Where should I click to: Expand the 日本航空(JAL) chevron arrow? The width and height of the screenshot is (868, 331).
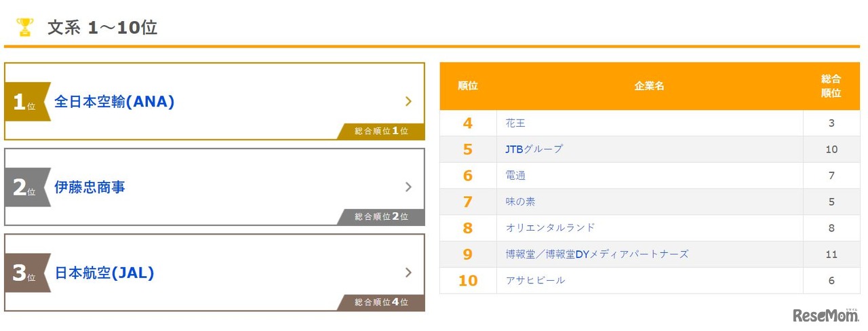point(408,273)
